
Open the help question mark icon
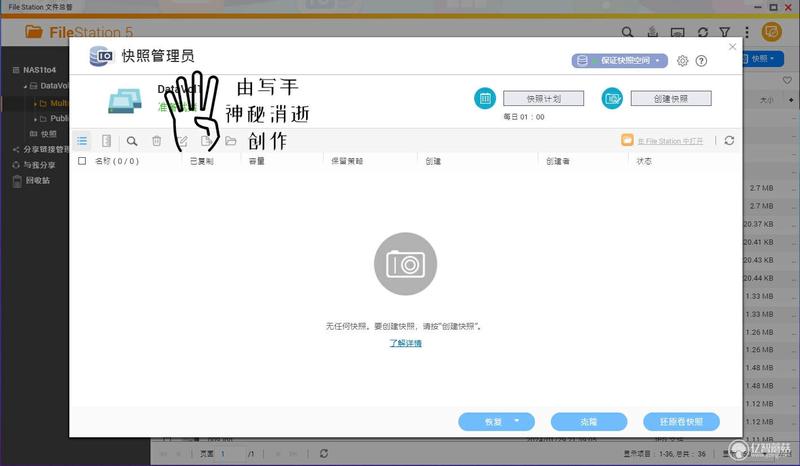702,61
